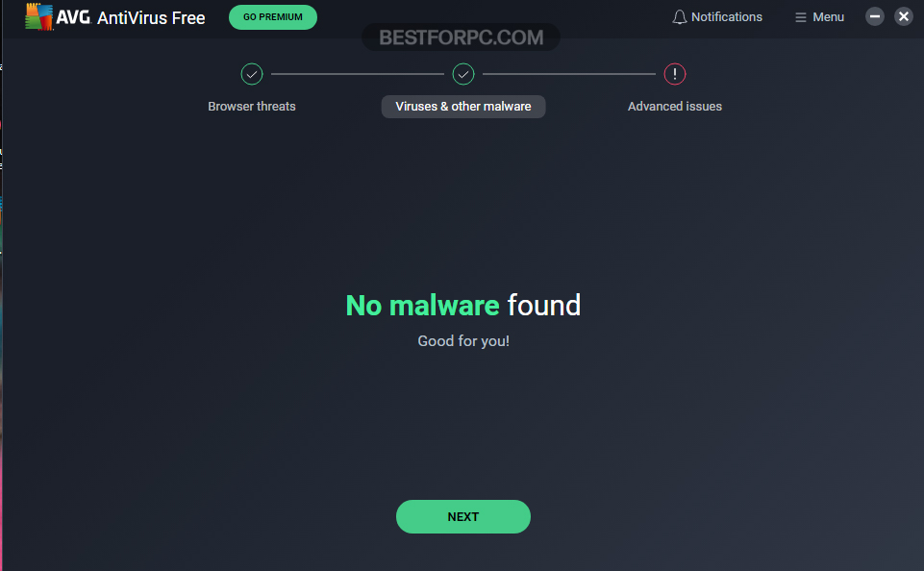Minimize the AVG AntiVirus window
Screen dimensions: 924x571
(x=875, y=16)
